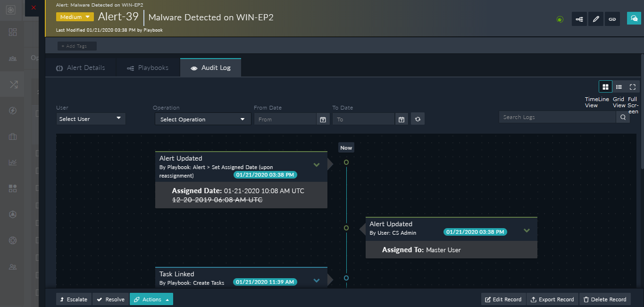
Task: Select the automation lightning icon in left sidebar
Action: coord(12,110)
